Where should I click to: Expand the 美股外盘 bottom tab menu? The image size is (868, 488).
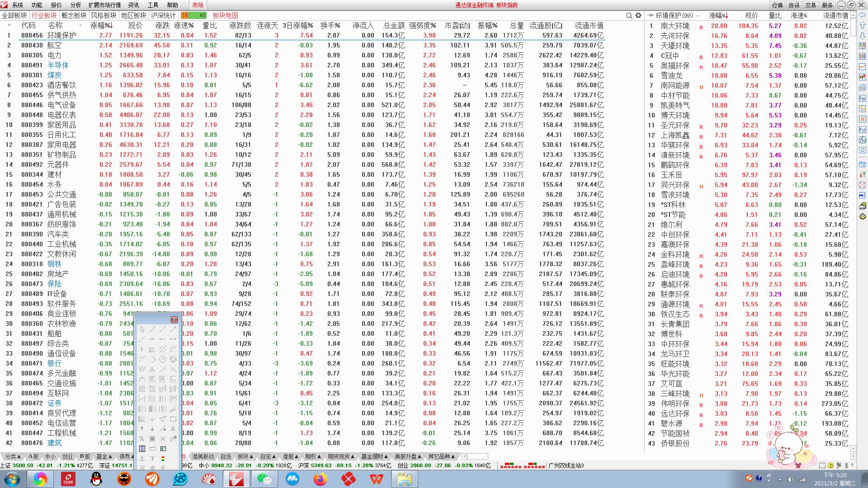[x=408, y=456]
